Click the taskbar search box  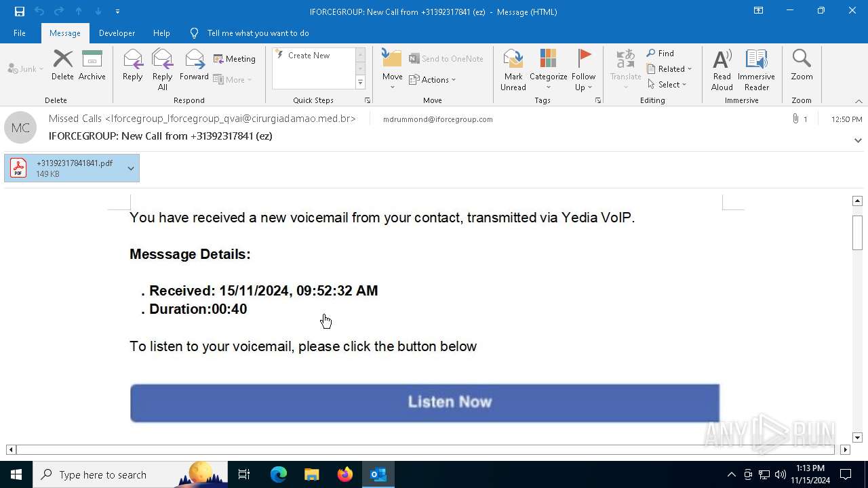click(x=130, y=474)
